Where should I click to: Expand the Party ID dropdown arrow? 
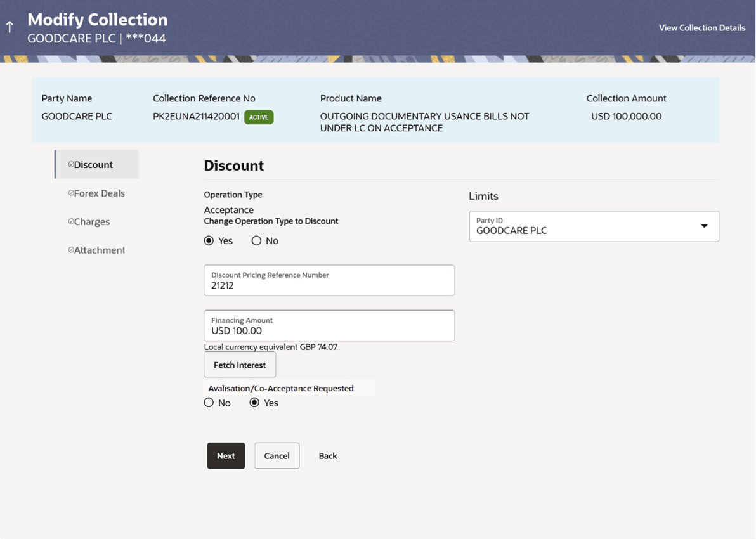(x=704, y=226)
